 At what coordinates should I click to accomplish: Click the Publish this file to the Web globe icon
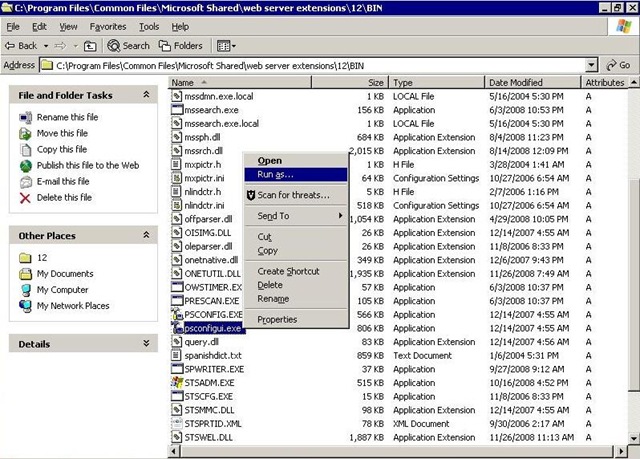[x=26, y=166]
